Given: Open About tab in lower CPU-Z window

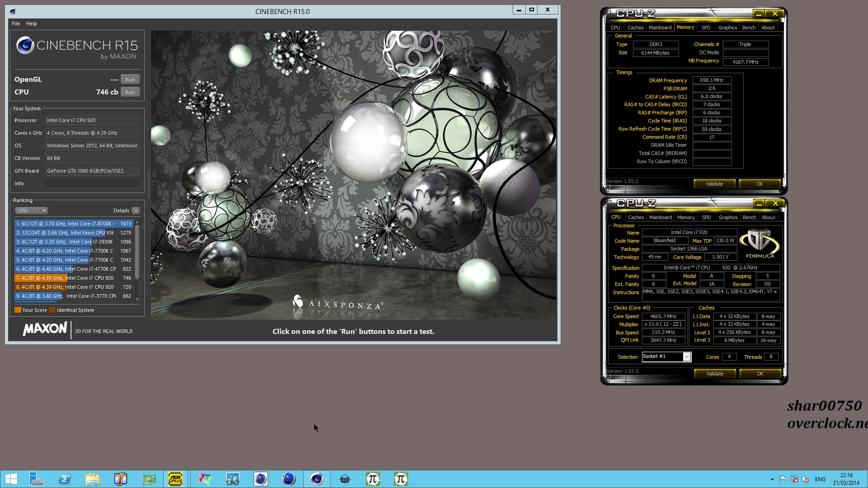Looking at the screenshot, I should [x=769, y=217].
